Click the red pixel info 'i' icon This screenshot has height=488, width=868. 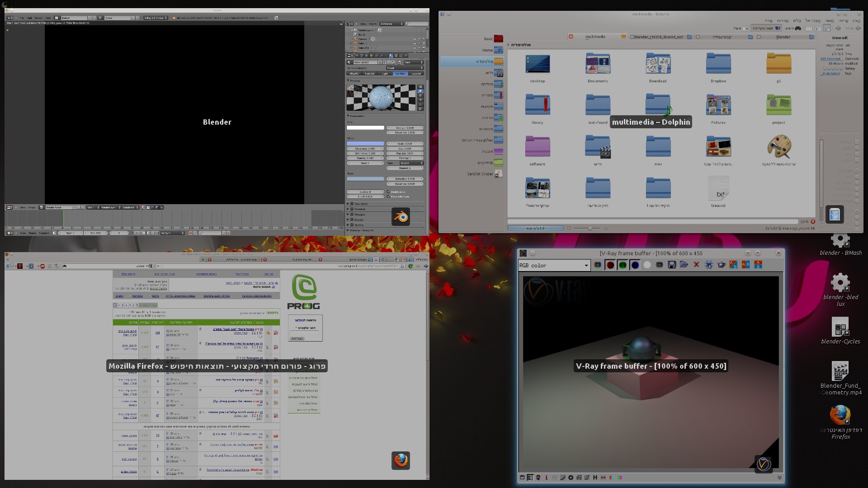546,478
